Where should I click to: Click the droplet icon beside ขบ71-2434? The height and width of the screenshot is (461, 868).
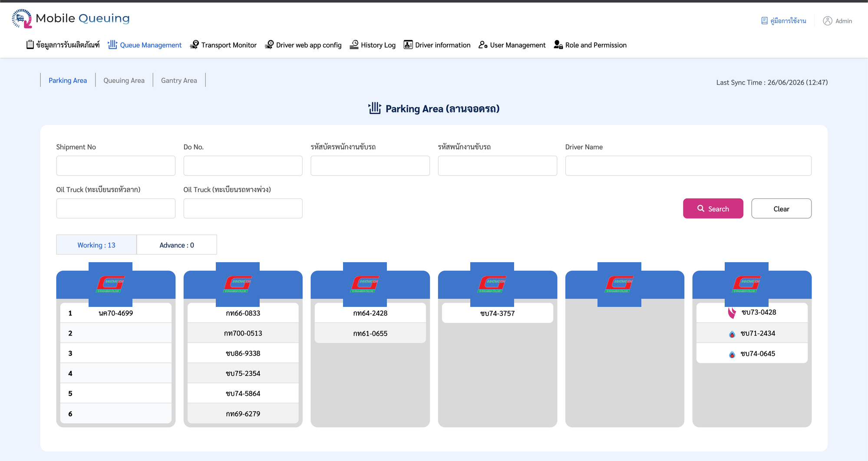[732, 334]
